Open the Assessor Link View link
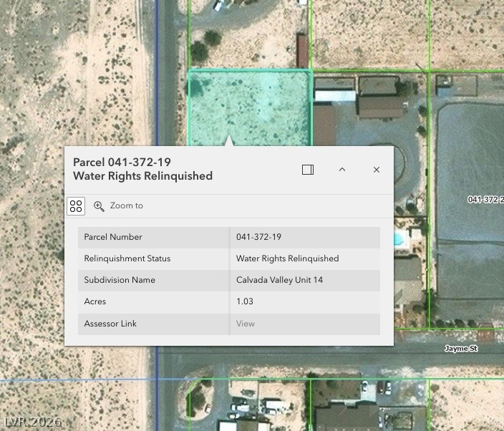This screenshot has width=504, height=431. tap(246, 324)
